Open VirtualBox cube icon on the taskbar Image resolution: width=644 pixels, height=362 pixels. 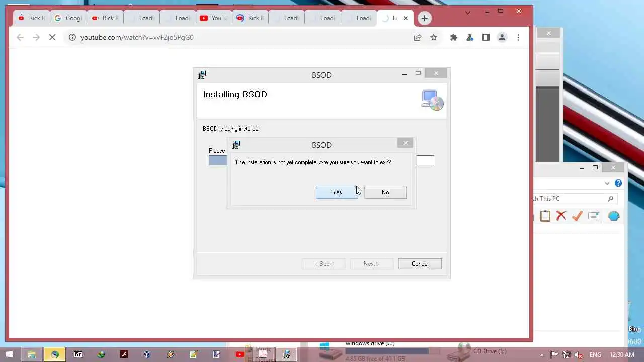(x=147, y=354)
